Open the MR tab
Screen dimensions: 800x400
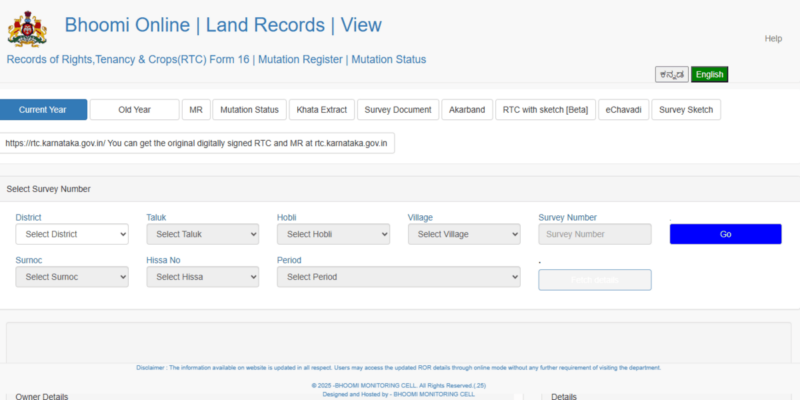(x=196, y=110)
